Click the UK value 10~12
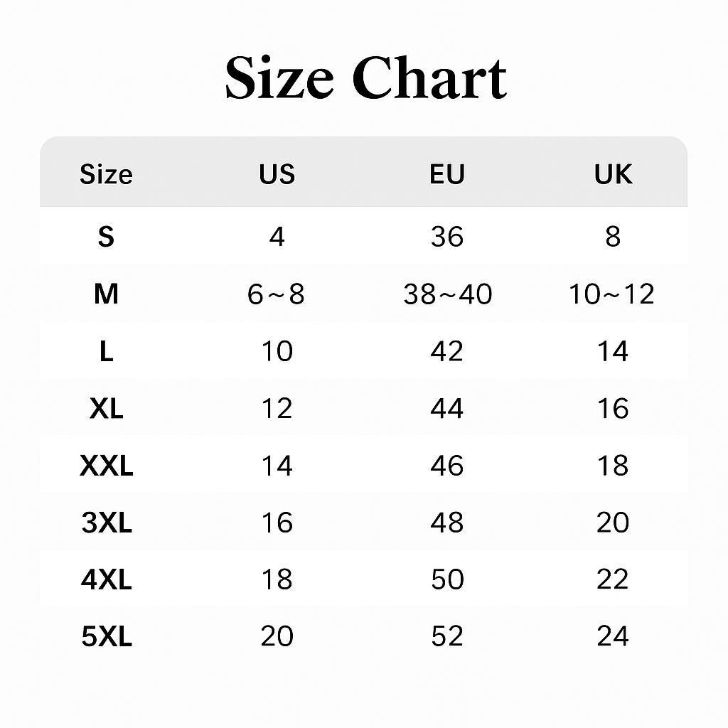 point(611,294)
